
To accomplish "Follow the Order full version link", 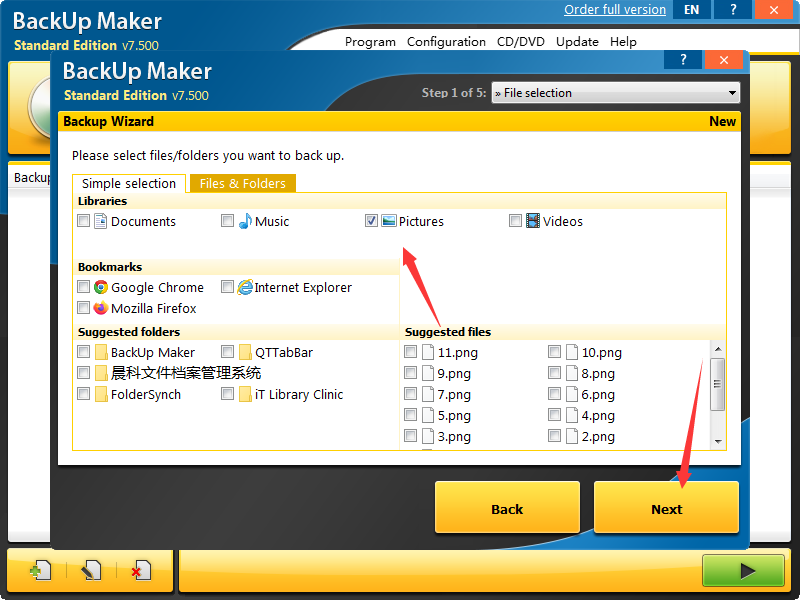I will click(615, 10).
